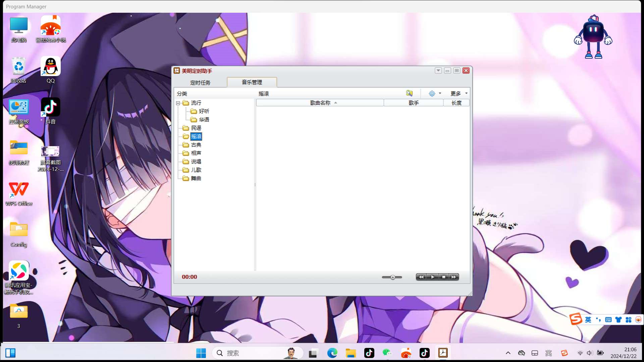Show hidden tray icons chevron
The width and height of the screenshot is (644, 362).
click(508, 353)
